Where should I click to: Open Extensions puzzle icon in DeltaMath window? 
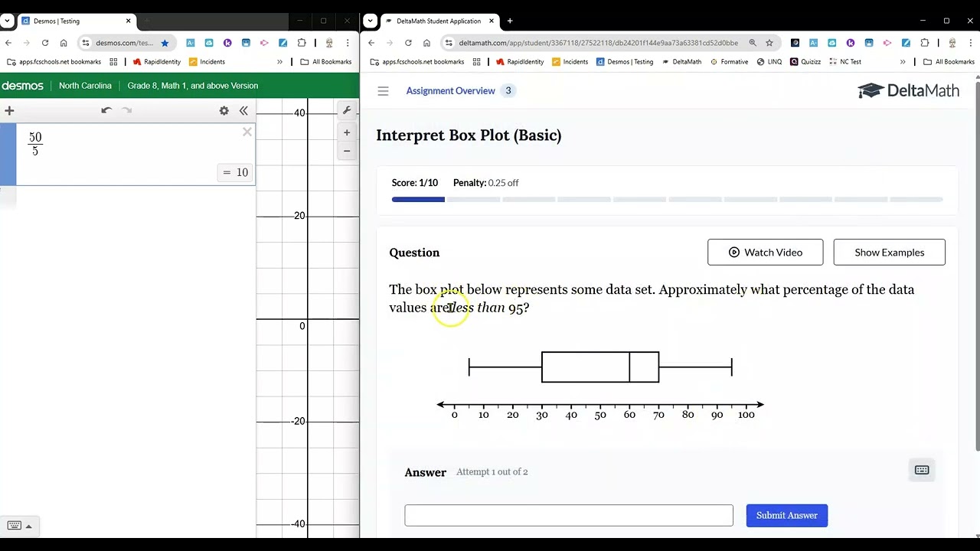924,43
